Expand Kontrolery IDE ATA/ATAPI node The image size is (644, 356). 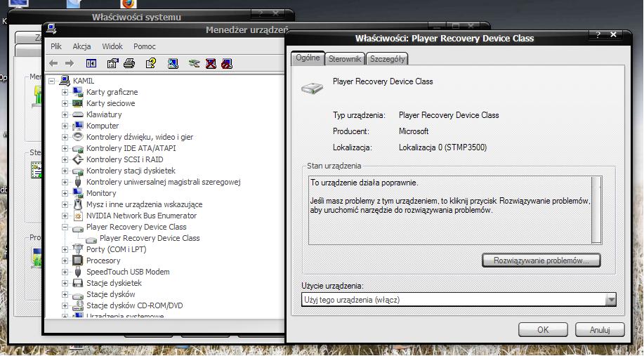65,148
